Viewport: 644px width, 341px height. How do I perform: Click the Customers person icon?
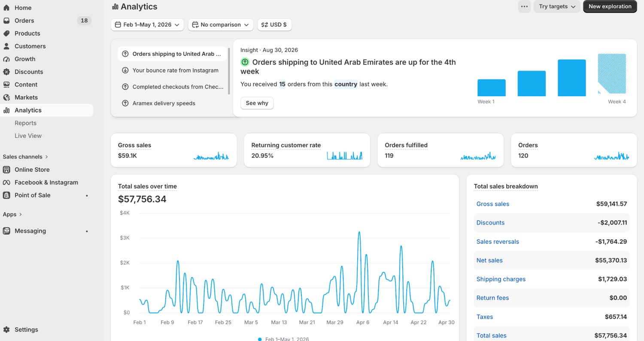coord(6,46)
